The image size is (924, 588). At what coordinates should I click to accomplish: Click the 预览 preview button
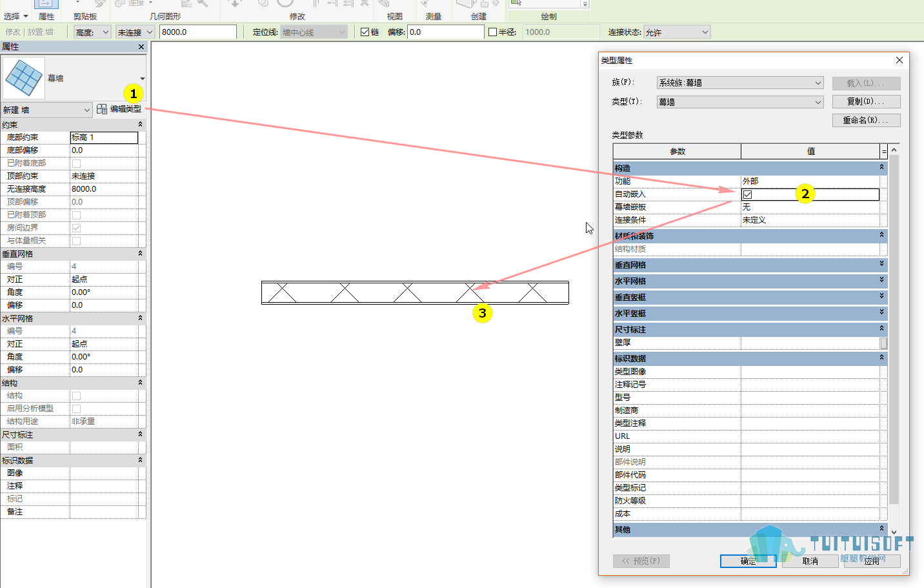pos(641,561)
